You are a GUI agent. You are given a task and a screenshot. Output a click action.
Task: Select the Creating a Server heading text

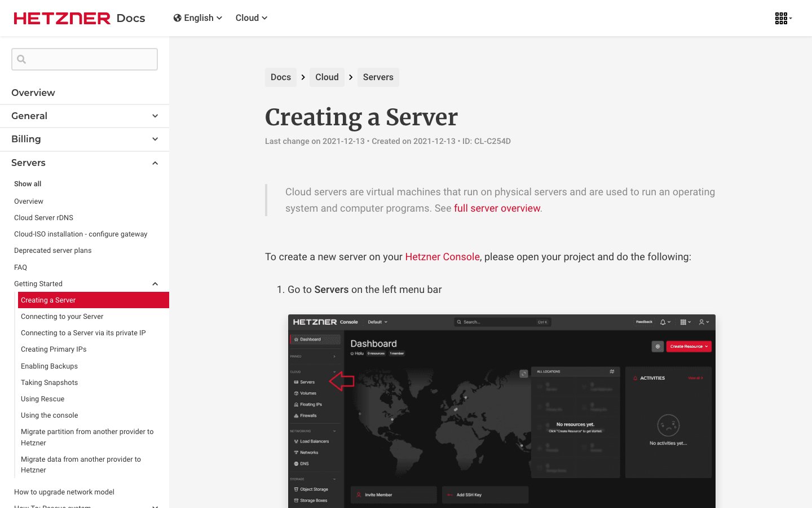(361, 117)
